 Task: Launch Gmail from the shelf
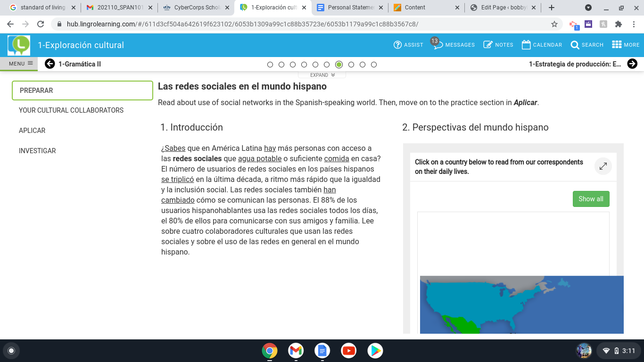coord(296,351)
